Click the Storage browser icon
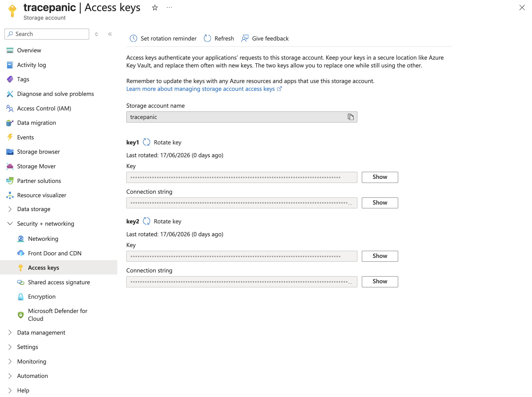532x397 pixels. pyautogui.click(x=10, y=152)
